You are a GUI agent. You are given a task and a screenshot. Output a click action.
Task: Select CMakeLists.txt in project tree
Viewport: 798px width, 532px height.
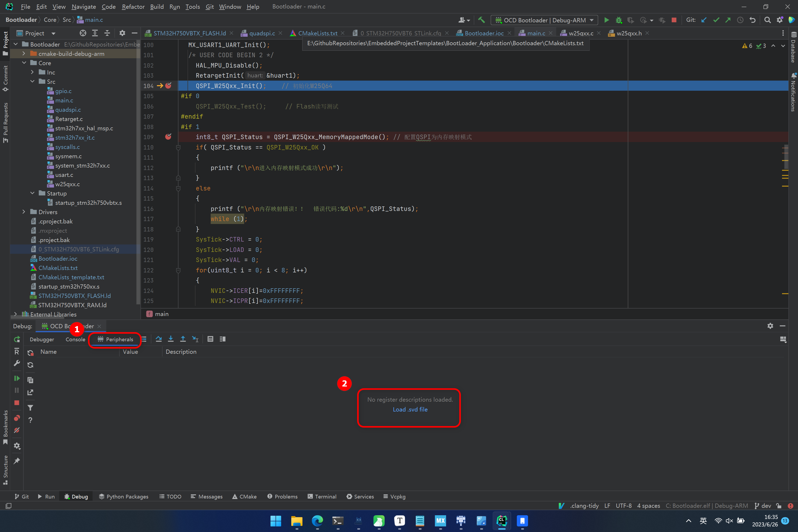pyautogui.click(x=58, y=268)
